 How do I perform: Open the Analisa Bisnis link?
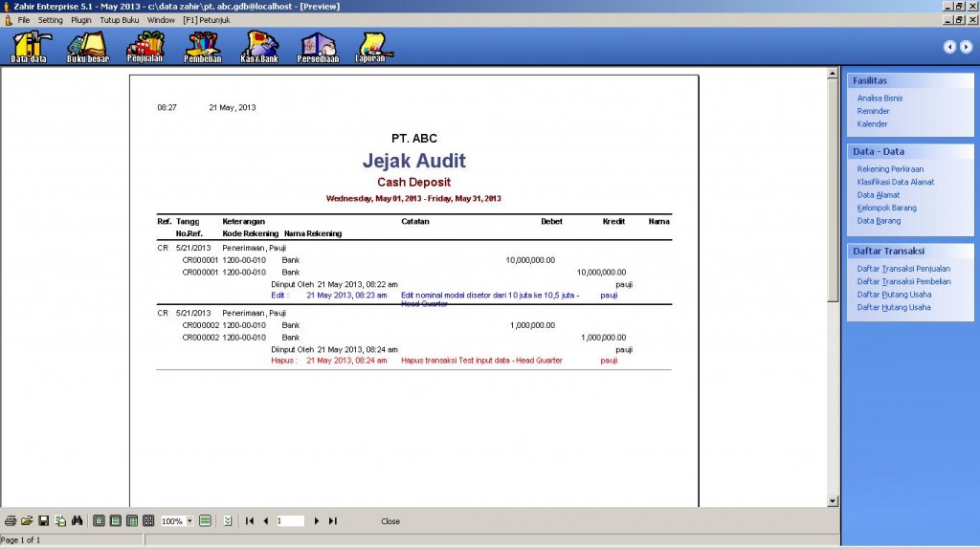880,99
